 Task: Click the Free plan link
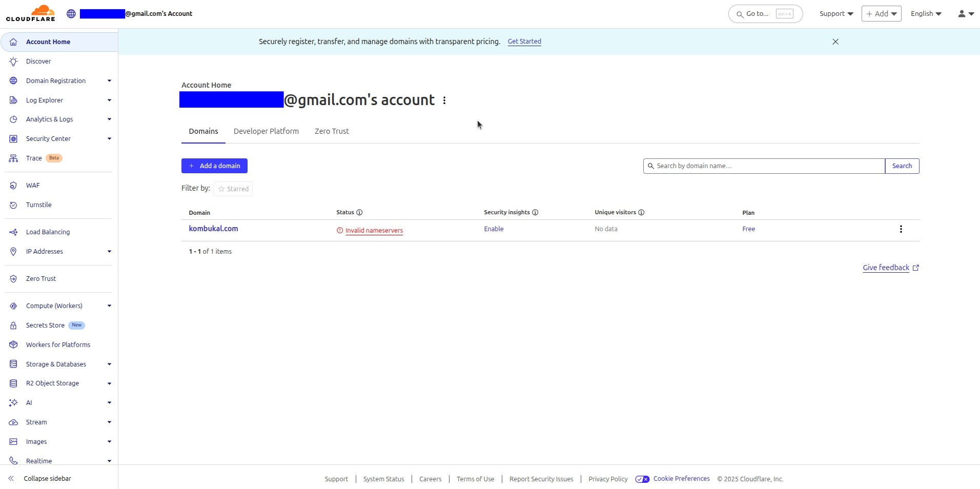tap(748, 229)
